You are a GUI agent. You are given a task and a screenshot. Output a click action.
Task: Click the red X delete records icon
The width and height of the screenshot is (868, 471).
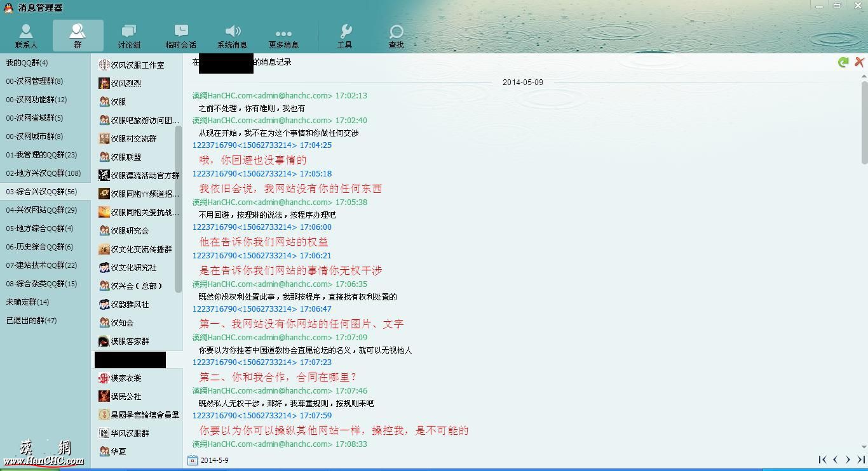click(x=859, y=62)
